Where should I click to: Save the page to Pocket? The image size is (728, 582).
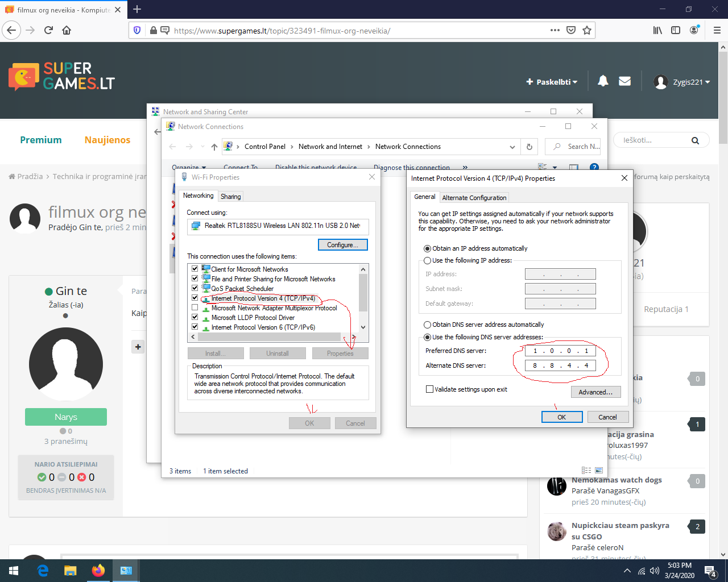coord(571,30)
